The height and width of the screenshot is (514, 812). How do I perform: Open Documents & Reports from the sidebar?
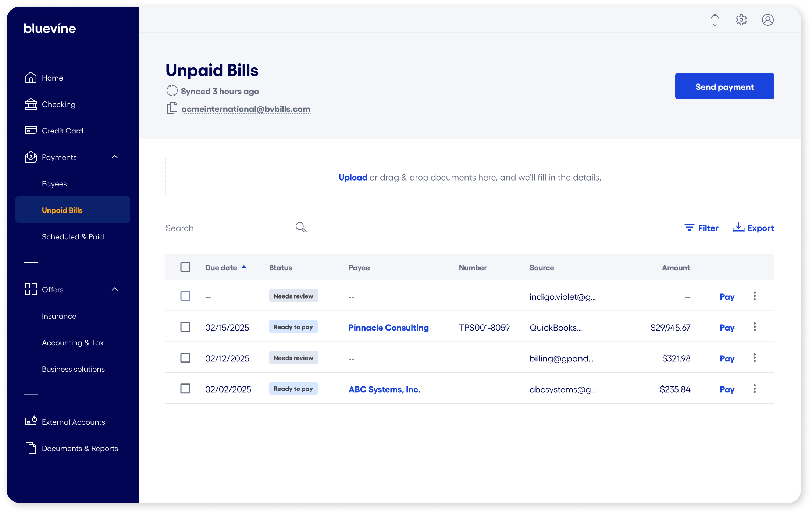[x=80, y=448]
